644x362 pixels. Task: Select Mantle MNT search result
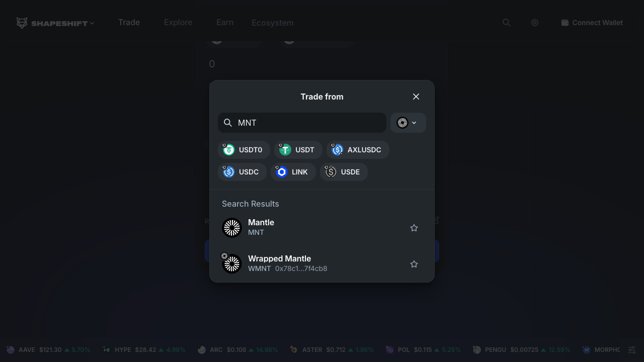[322, 228]
